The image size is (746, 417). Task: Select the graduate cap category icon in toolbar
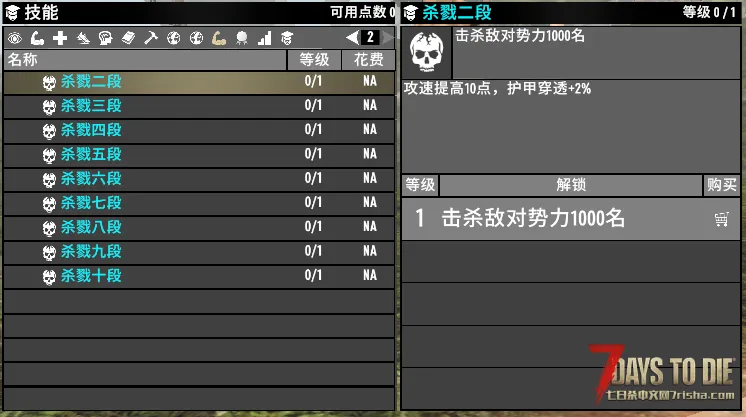pyautogui.click(x=287, y=38)
